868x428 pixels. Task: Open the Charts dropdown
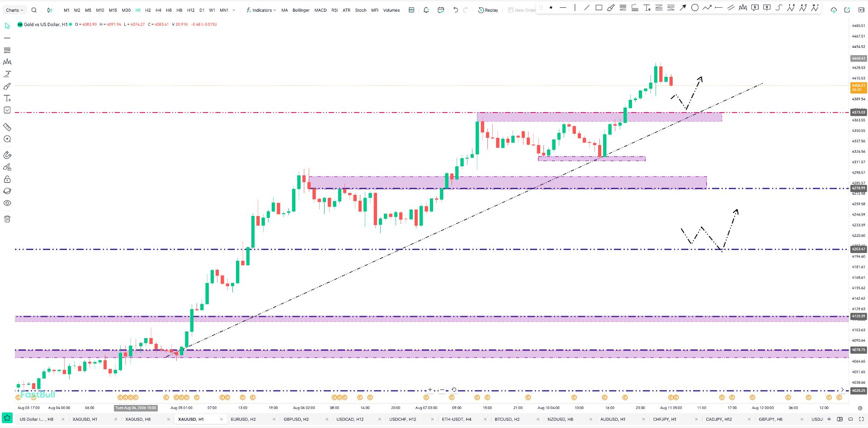tap(14, 10)
